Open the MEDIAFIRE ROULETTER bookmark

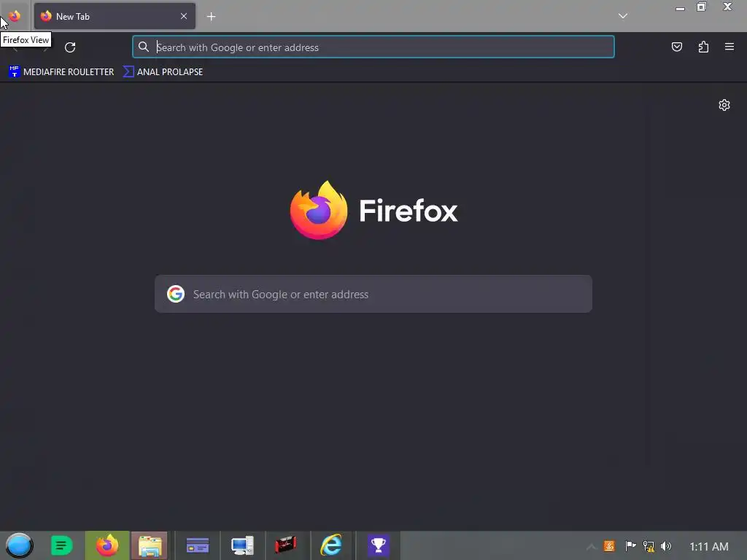pyautogui.click(x=61, y=72)
